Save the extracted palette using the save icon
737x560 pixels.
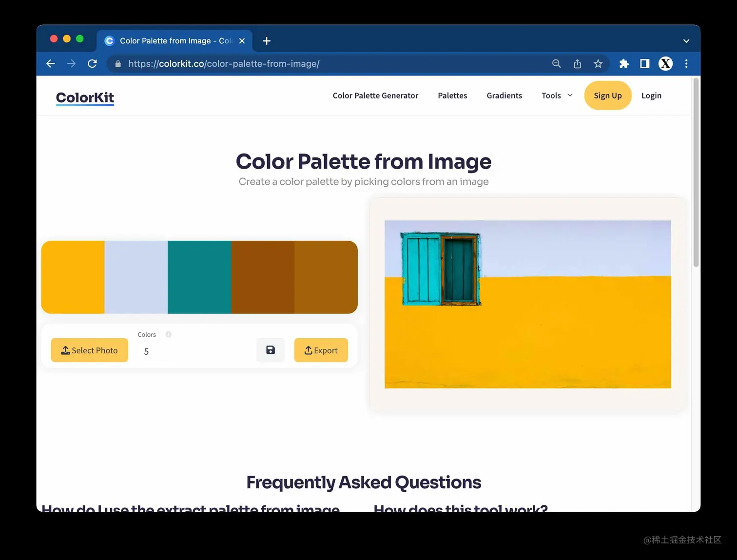point(270,350)
